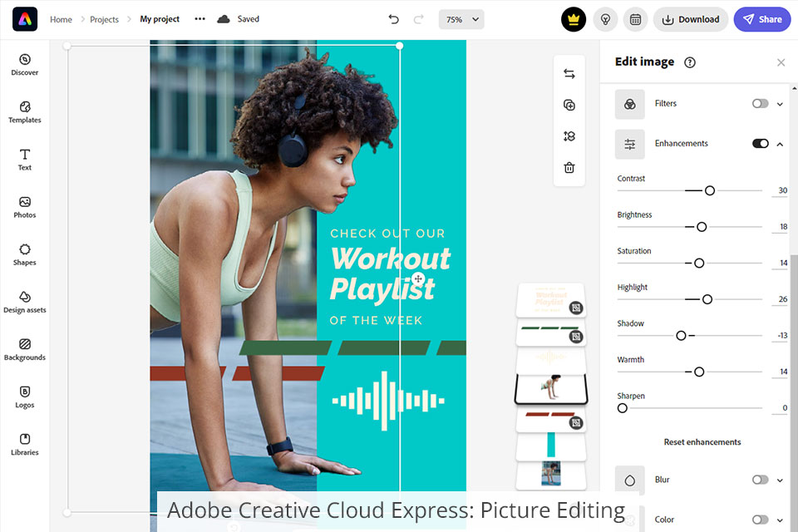The height and width of the screenshot is (532, 798).
Task: Expand the Color section
Action: pyautogui.click(x=780, y=520)
